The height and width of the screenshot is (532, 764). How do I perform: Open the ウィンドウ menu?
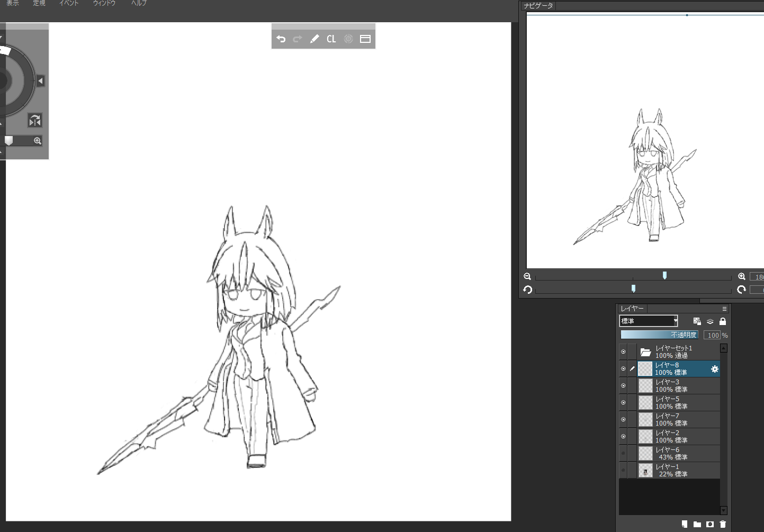pos(104,3)
